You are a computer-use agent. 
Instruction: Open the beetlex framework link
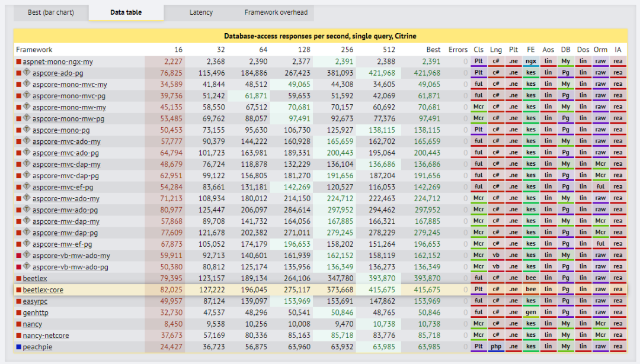[x=35, y=278]
